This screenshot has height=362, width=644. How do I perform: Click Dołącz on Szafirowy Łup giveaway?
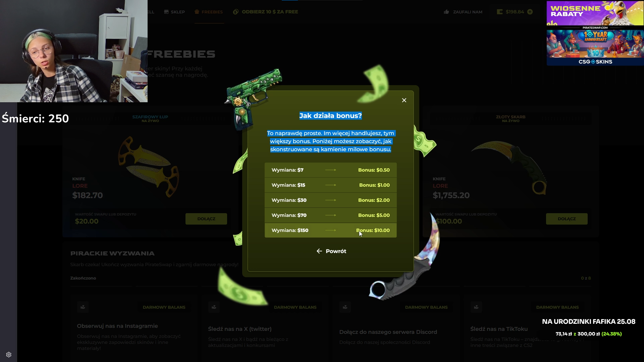pyautogui.click(x=206, y=219)
